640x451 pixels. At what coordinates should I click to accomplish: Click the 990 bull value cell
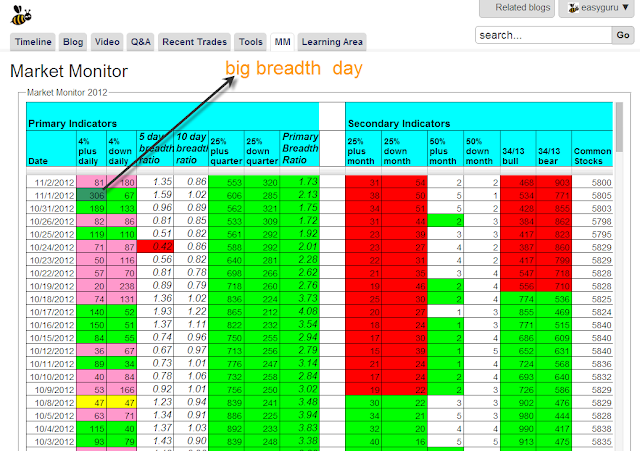pyautogui.click(x=518, y=429)
